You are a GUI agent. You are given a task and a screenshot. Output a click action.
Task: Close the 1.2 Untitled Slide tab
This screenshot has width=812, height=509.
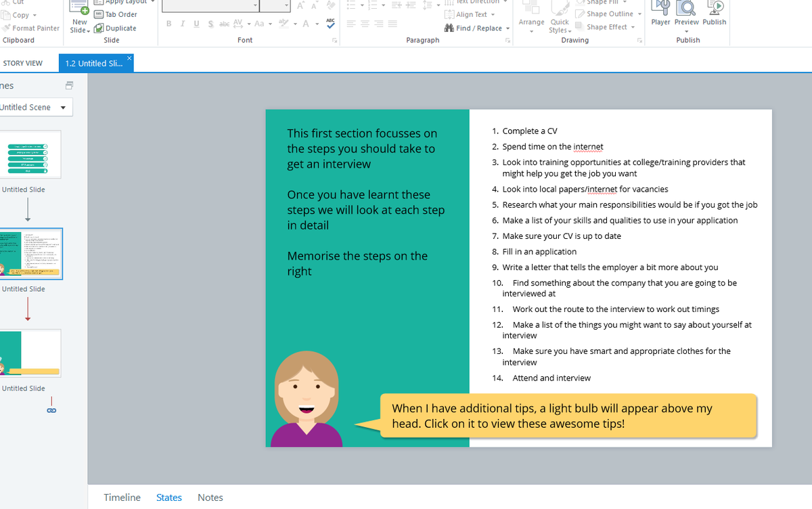coord(129,58)
